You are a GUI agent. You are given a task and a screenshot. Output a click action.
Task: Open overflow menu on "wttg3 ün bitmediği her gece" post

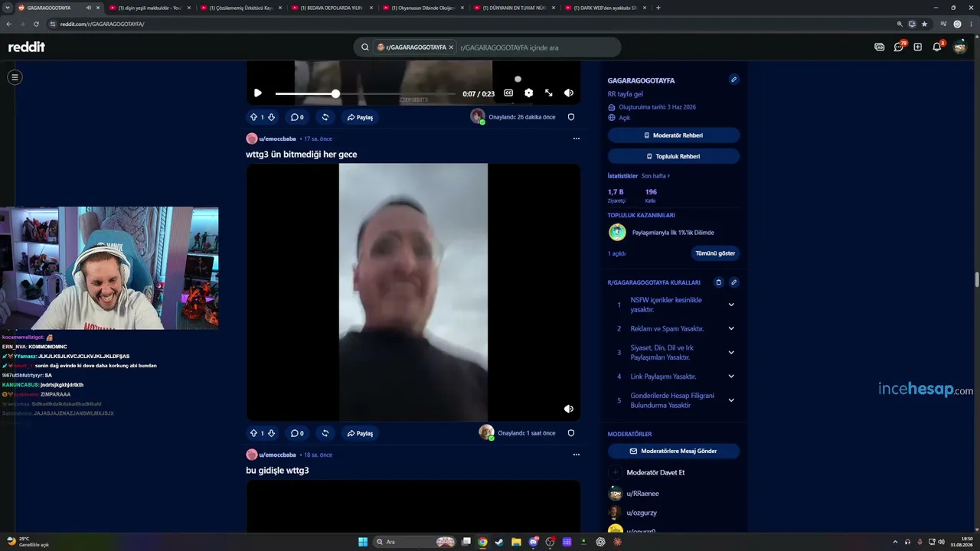[576, 139]
